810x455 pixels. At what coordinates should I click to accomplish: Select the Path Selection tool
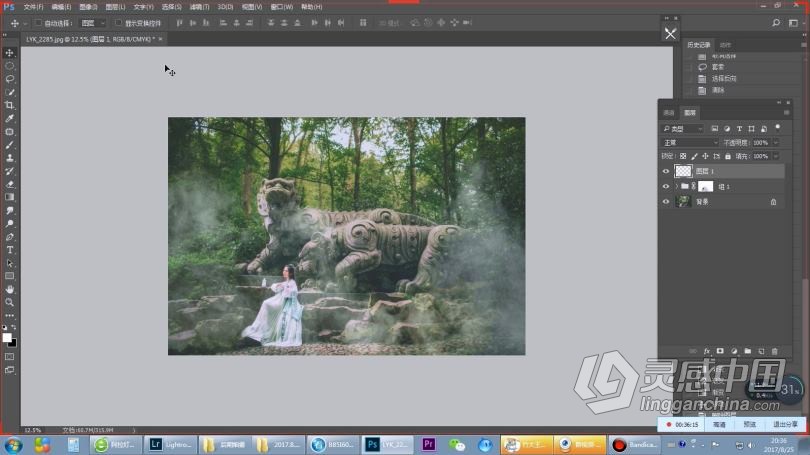coord(9,263)
